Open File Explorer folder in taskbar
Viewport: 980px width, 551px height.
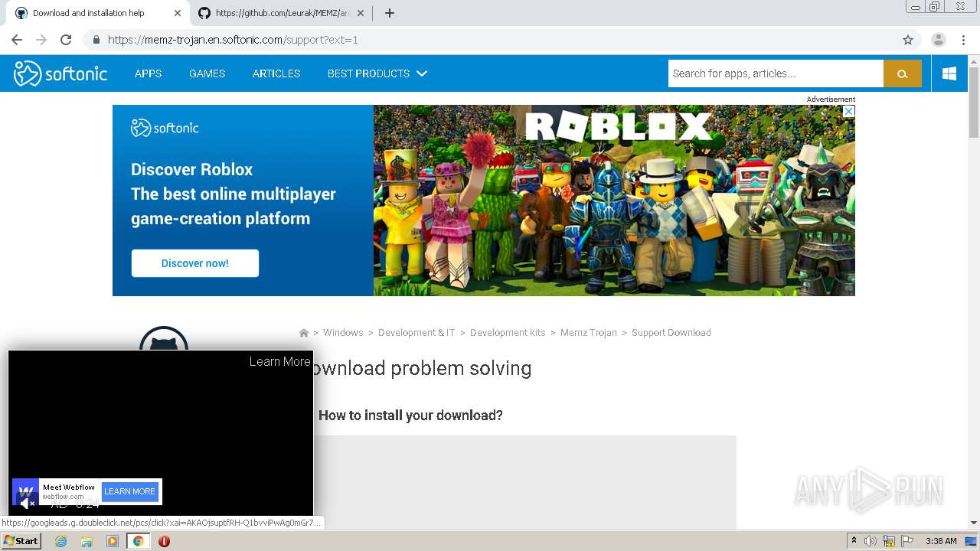[87, 541]
